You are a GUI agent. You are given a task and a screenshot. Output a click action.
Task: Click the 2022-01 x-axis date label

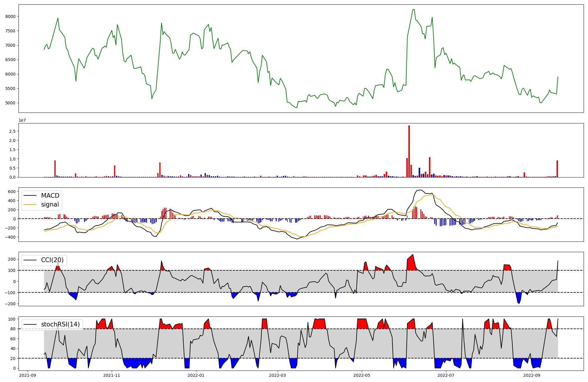click(x=196, y=375)
